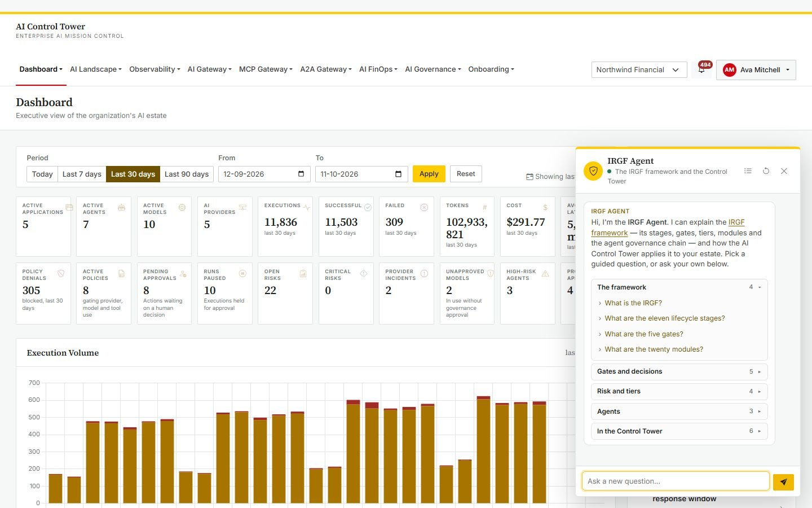Screen dimensions: 812x508
Task: Expand the In the Control Tower group
Action: pyautogui.click(x=679, y=431)
